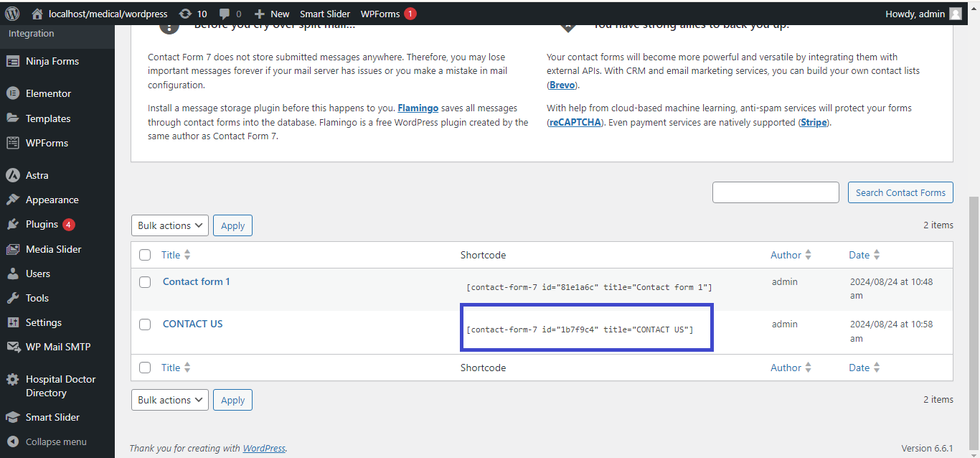Open Smart Slider in the admin bar
The image size is (980, 458).
pos(325,14)
